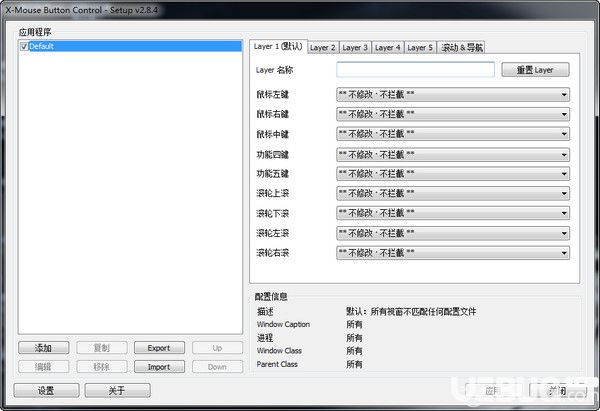Click the 重置 Layer button

pos(535,70)
